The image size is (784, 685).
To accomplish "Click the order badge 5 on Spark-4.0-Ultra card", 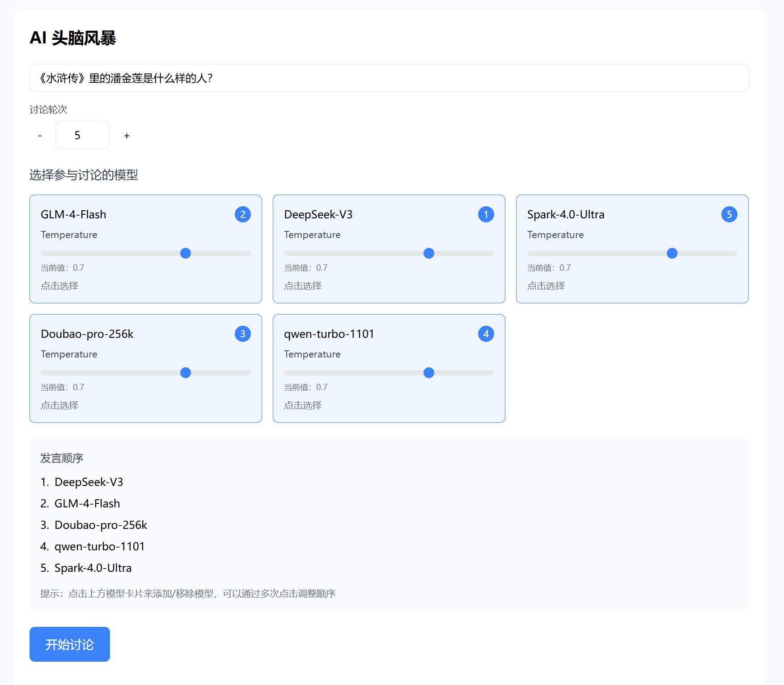I will (729, 214).
